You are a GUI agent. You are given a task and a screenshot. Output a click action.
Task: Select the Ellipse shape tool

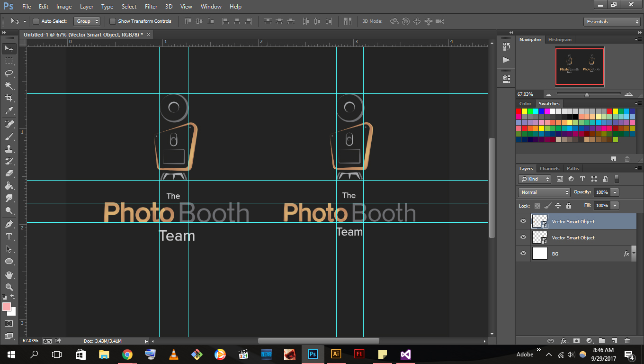point(9,261)
